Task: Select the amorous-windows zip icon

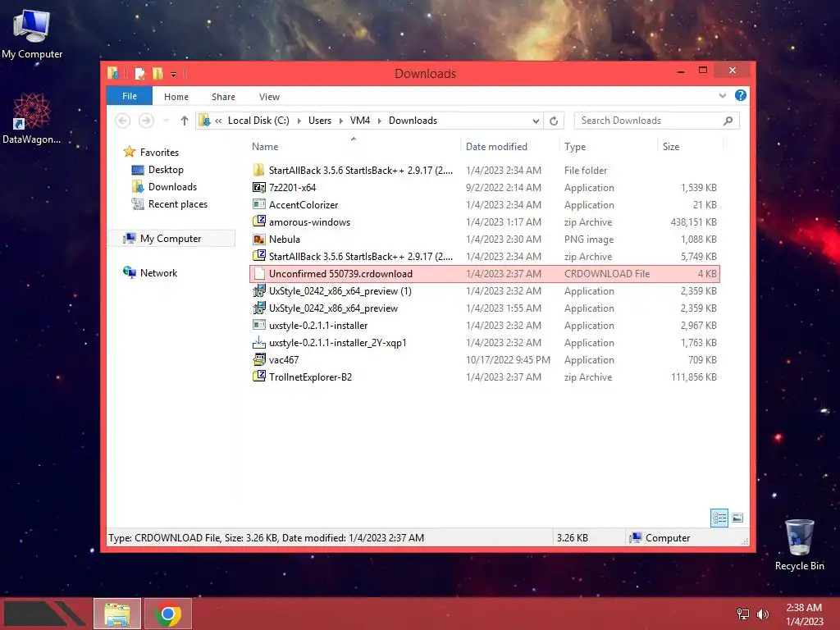Action: [x=258, y=221]
